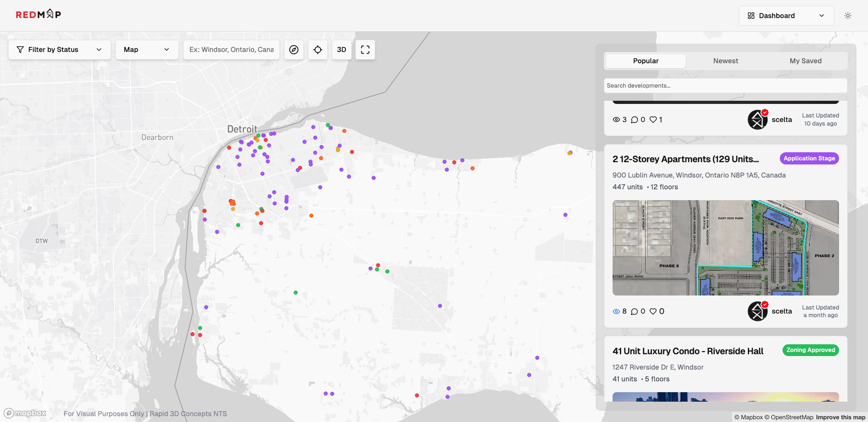Click the compass navigation icon

(x=294, y=50)
